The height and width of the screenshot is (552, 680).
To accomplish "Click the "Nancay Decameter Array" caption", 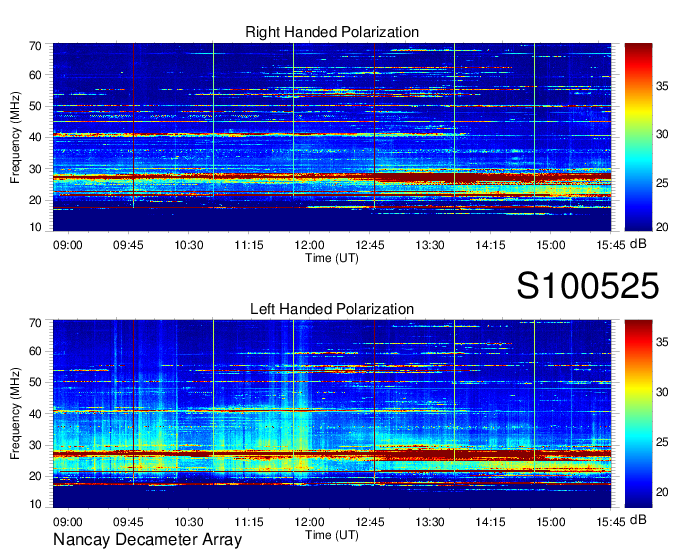I will click(x=147, y=540).
